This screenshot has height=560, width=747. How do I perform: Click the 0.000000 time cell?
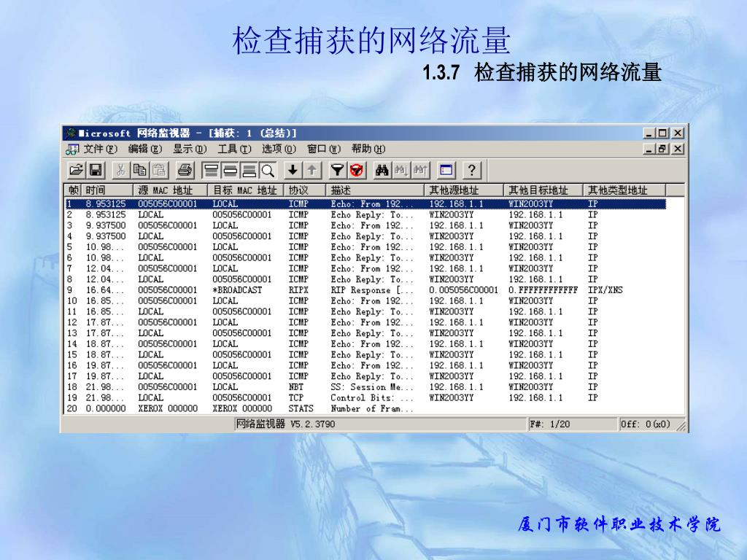[x=106, y=408]
